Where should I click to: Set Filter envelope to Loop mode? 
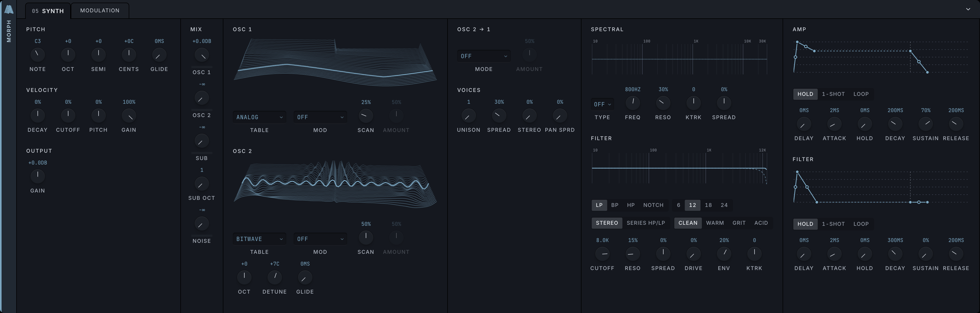click(x=861, y=224)
